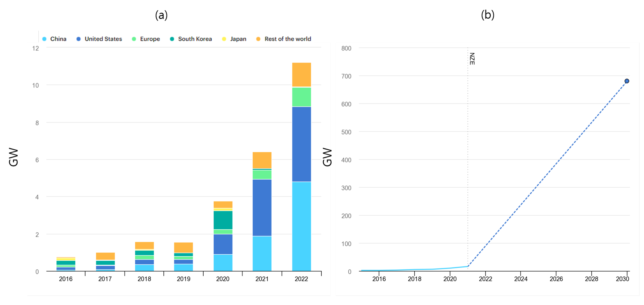The width and height of the screenshot is (644, 305).
Task: Select the 2022 China bar segment
Action: point(301,226)
